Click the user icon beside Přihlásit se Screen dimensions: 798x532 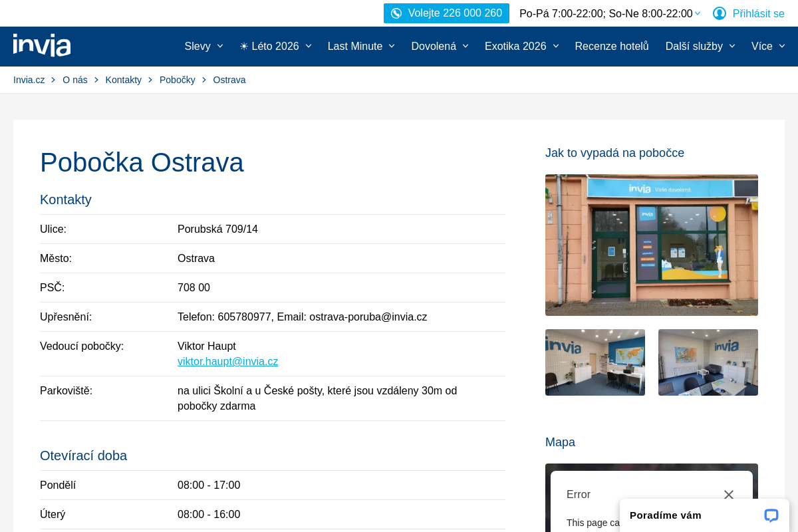point(719,13)
